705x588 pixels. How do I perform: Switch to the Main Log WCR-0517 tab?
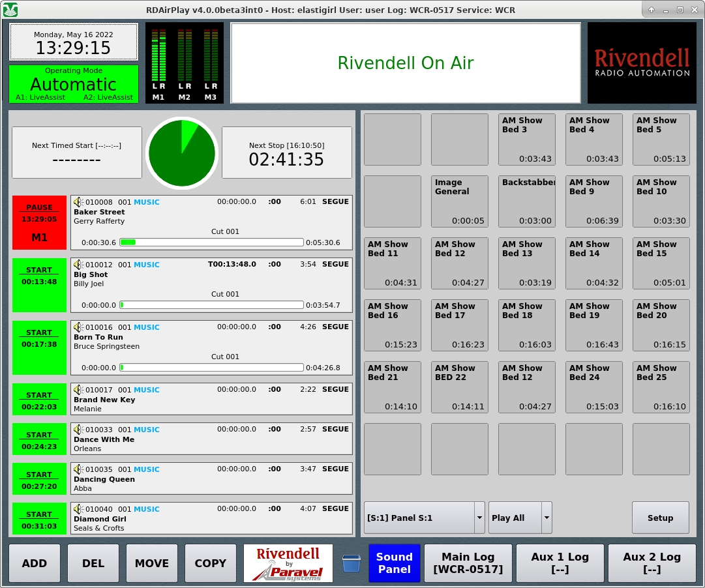(x=468, y=563)
